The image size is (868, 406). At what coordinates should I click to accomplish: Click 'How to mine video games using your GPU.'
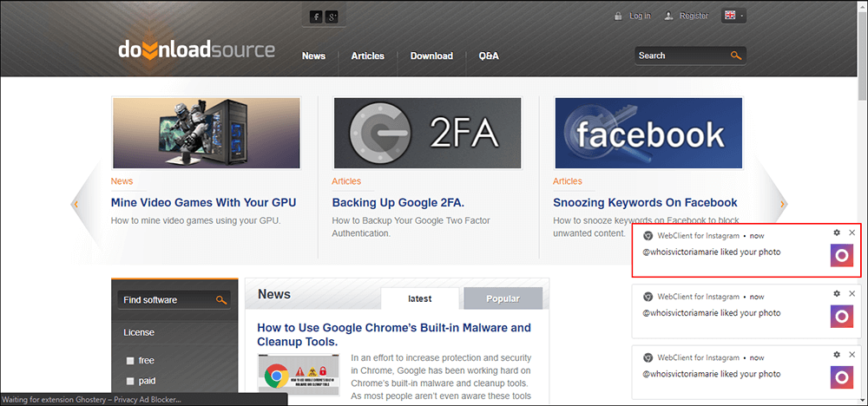[x=196, y=220]
